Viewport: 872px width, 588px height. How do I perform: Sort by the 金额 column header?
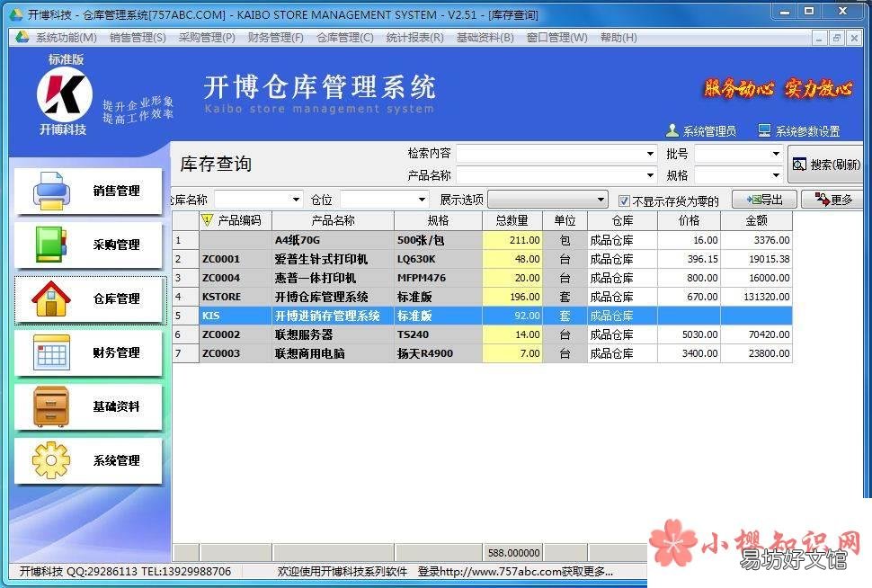pyautogui.click(x=756, y=220)
